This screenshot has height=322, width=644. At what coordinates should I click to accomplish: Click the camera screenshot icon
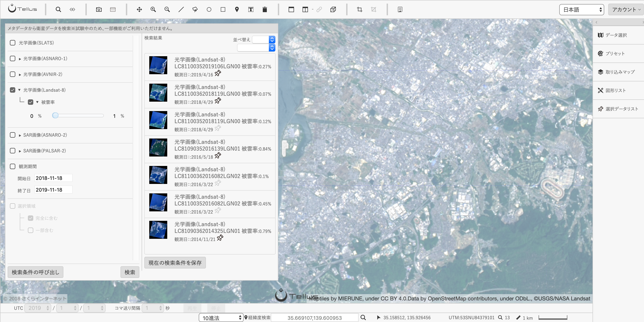(99, 9)
